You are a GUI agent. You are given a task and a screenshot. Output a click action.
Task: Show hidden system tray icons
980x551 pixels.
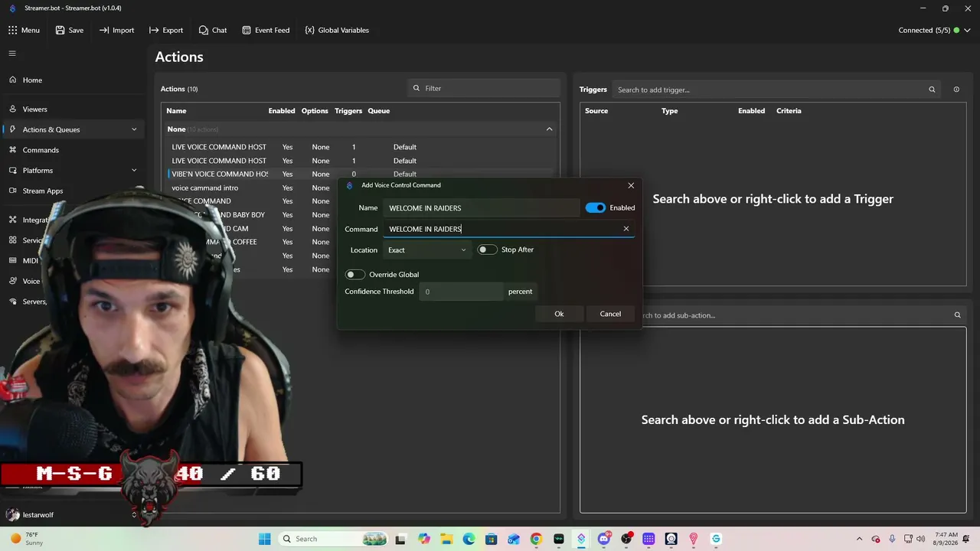pos(859,539)
